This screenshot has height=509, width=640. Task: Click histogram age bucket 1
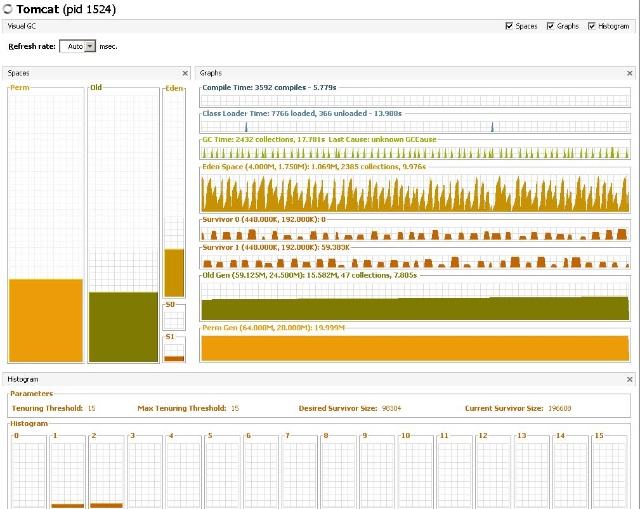tap(67, 473)
